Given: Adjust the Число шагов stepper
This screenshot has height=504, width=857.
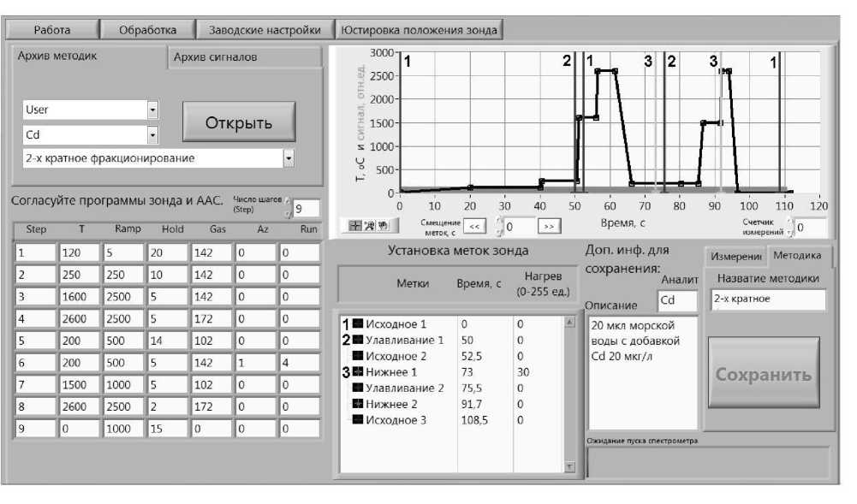Looking at the screenshot, I should [x=288, y=208].
